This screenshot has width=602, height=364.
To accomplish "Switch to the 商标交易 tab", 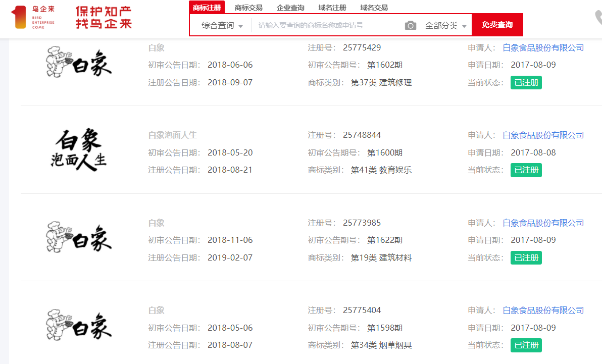I will [x=248, y=8].
